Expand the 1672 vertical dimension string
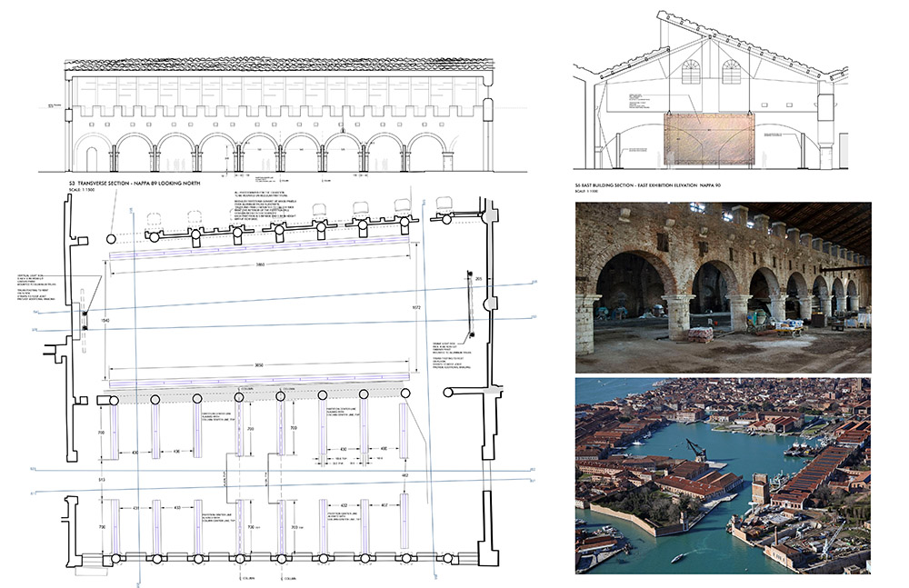909x588 pixels. coord(415,305)
